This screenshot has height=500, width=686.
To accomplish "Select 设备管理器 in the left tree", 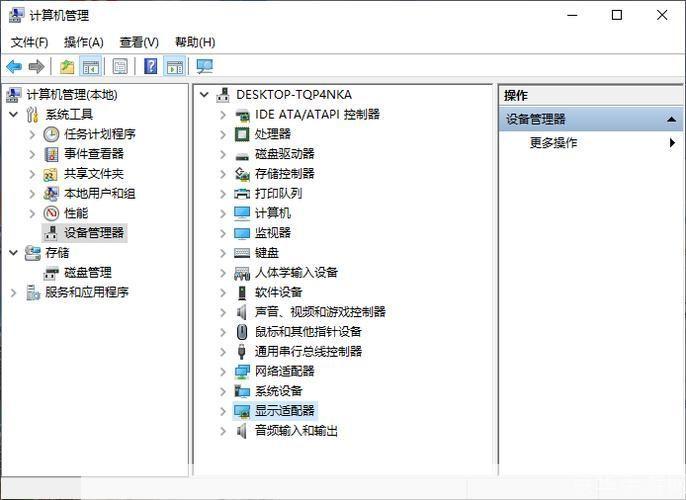I will coord(94,233).
